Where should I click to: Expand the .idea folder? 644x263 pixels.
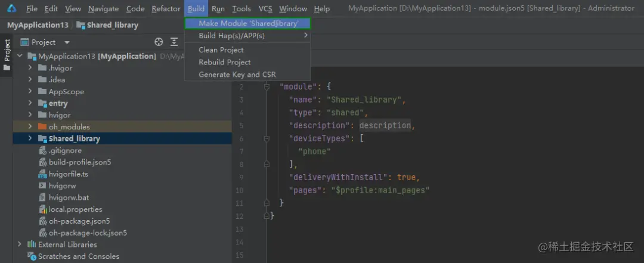(30, 80)
